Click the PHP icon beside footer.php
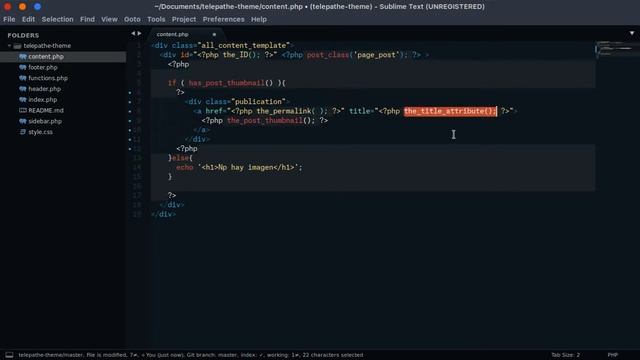This screenshot has width=640, height=360. [x=23, y=67]
